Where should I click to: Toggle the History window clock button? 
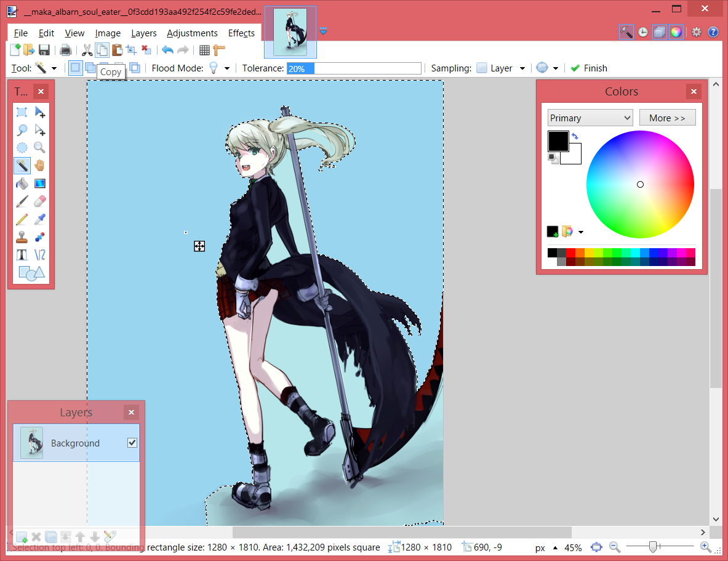click(642, 32)
